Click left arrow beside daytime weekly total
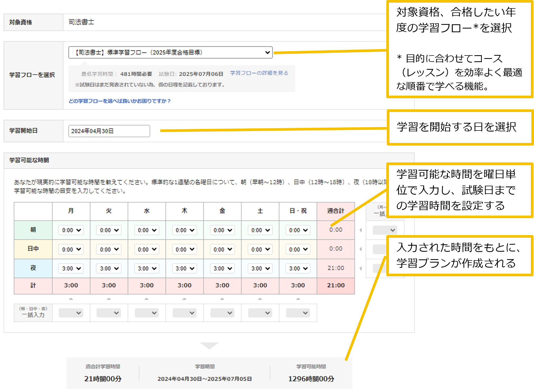The width and height of the screenshot is (534, 392). [361, 249]
